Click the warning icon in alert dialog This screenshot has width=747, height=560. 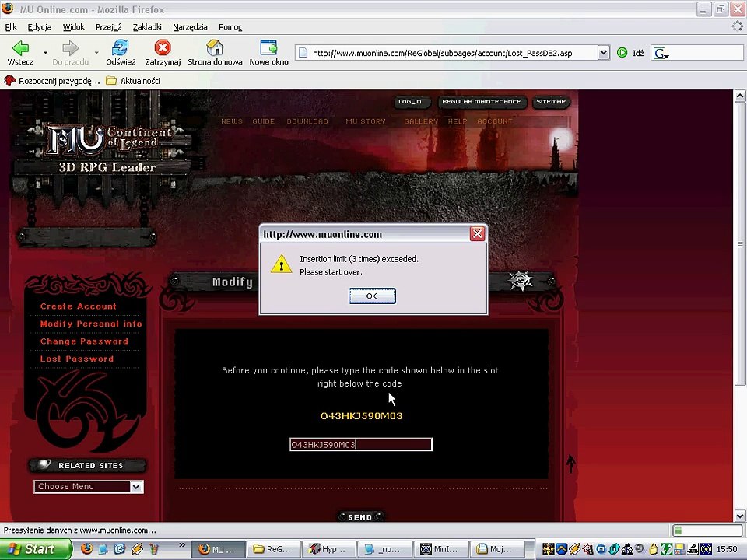(281, 264)
